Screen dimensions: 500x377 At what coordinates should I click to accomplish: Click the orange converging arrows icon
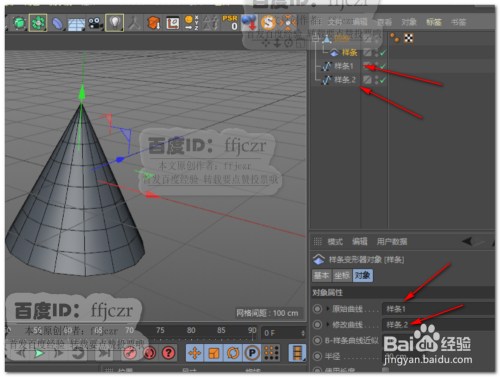[x=288, y=23]
